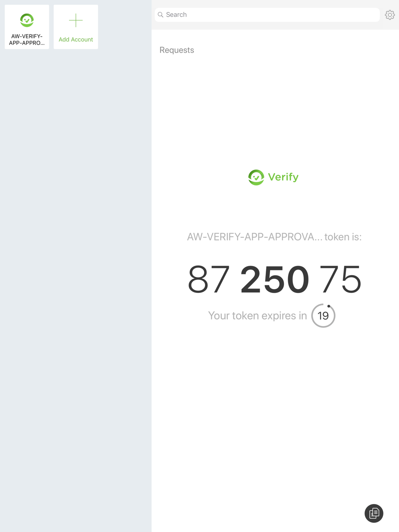Tap the bold 250 token digits
This screenshot has width=399, height=532.
(275, 280)
